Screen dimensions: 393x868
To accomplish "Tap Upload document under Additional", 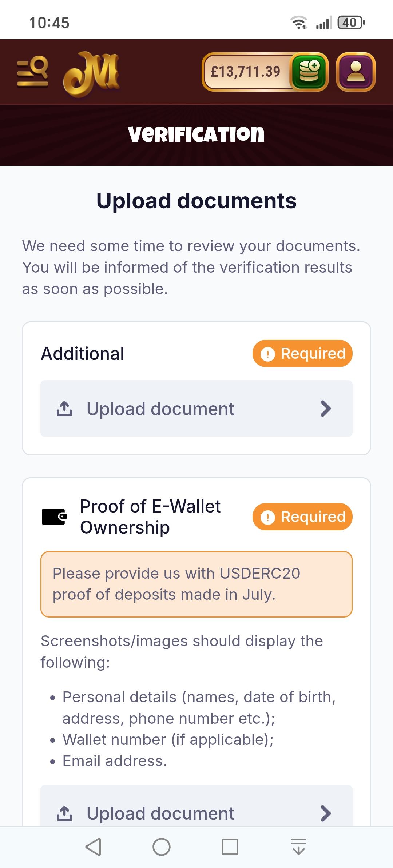I will pyautogui.click(x=160, y=409).
